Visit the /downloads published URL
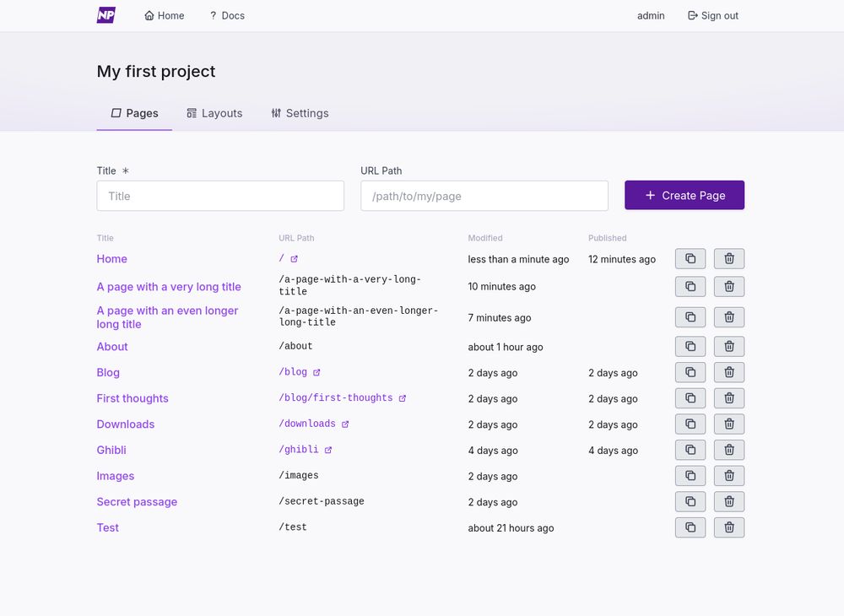 click(314, 424)
